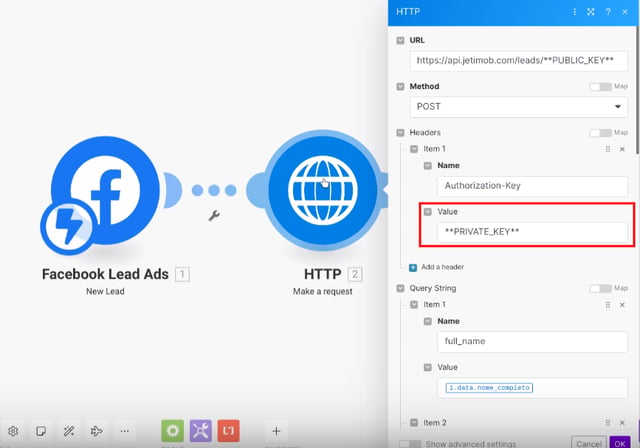
Task: Collapse Value field under Headers Item 1
Action: tap(427, 212)
